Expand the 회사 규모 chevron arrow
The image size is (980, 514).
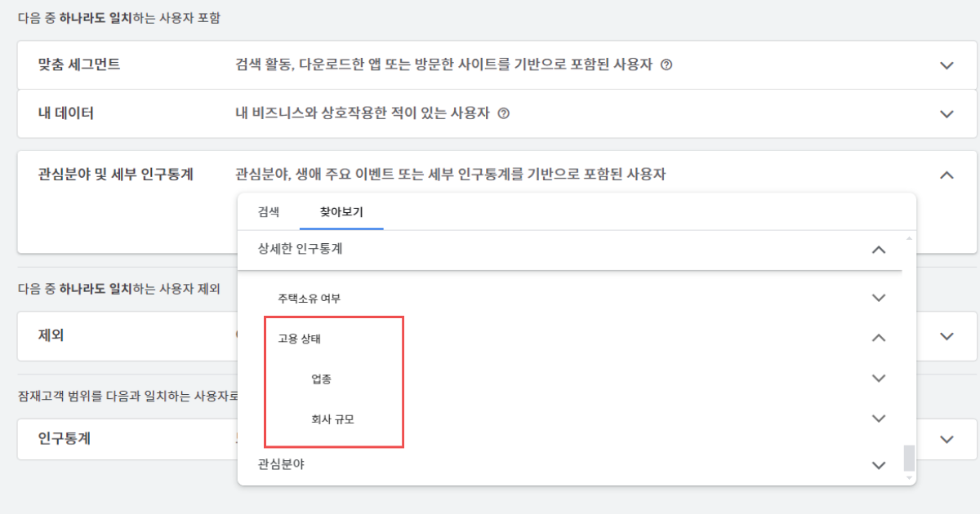(x=879, y=419)
